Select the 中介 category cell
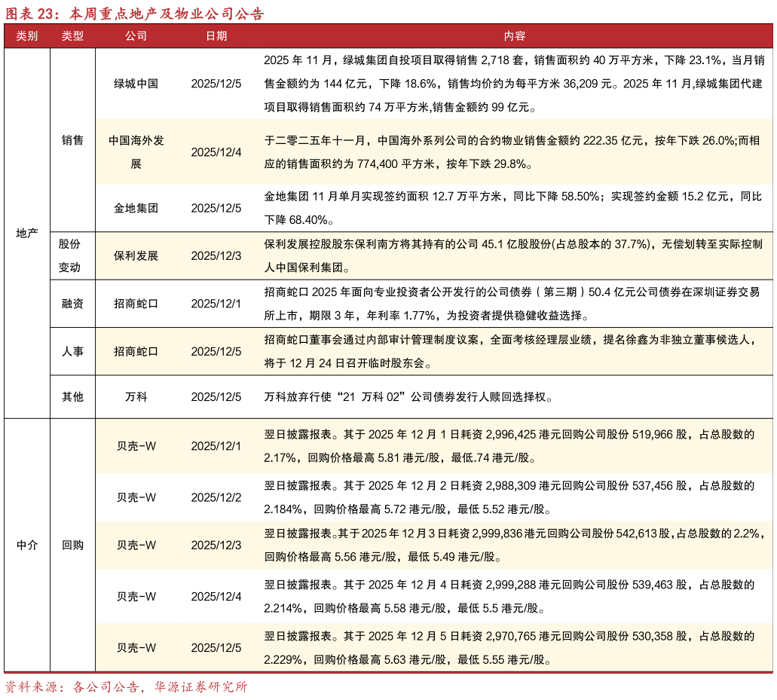Image resolution: width=777 pixels, height=700 pixels. [x=27, y=545]
